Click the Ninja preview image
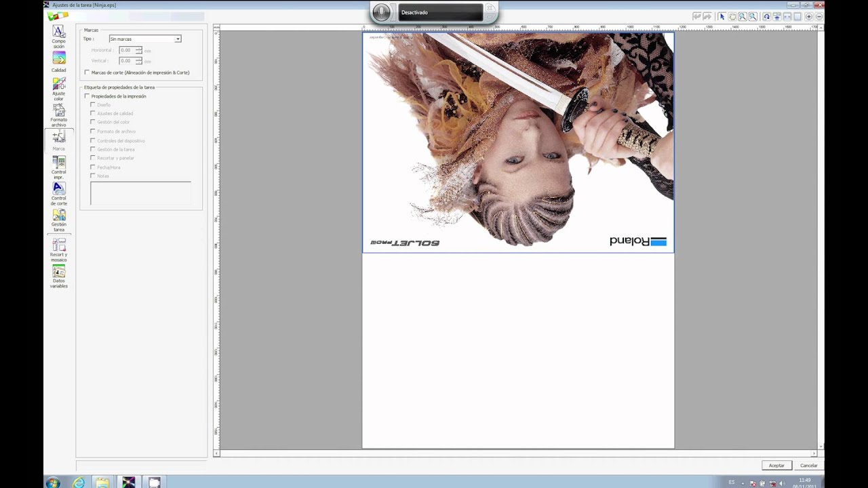 click(518, 142)
